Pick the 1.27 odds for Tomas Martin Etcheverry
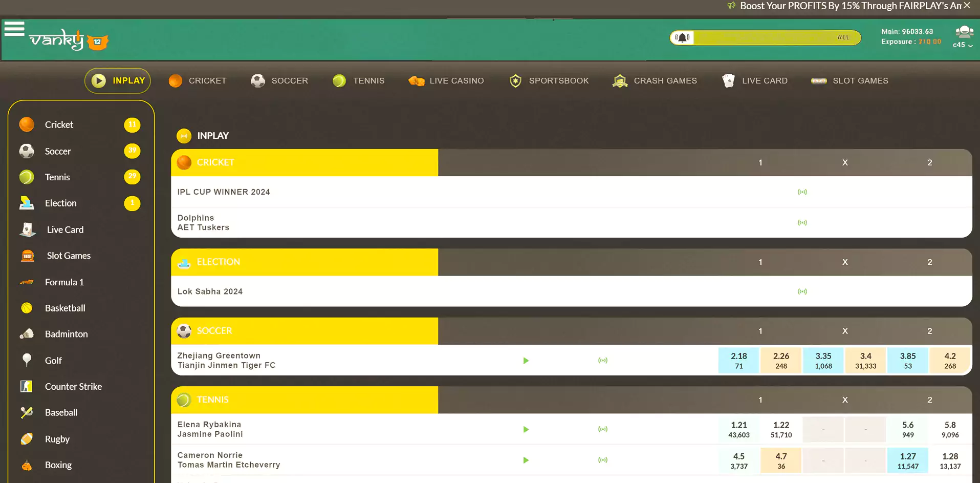 [907, 460]
